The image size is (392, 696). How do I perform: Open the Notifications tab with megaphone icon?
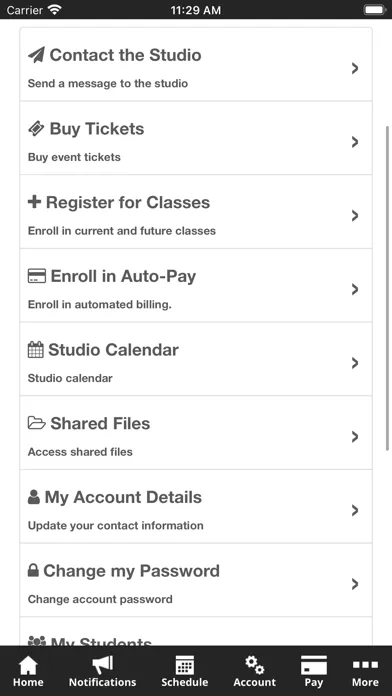tap(103, 671)
